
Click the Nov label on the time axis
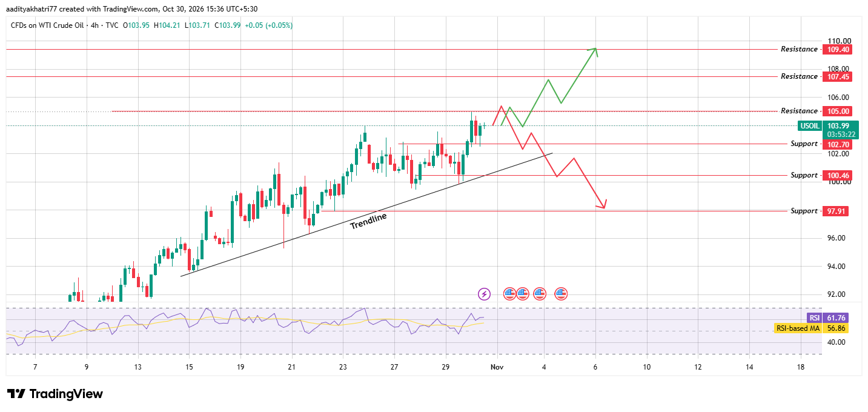tap(497, 367)
